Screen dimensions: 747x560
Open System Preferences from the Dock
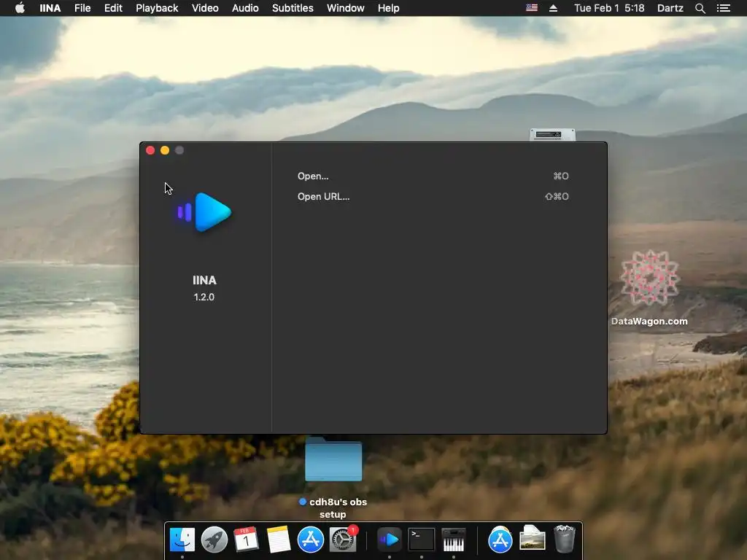click(x=343, y=540)
